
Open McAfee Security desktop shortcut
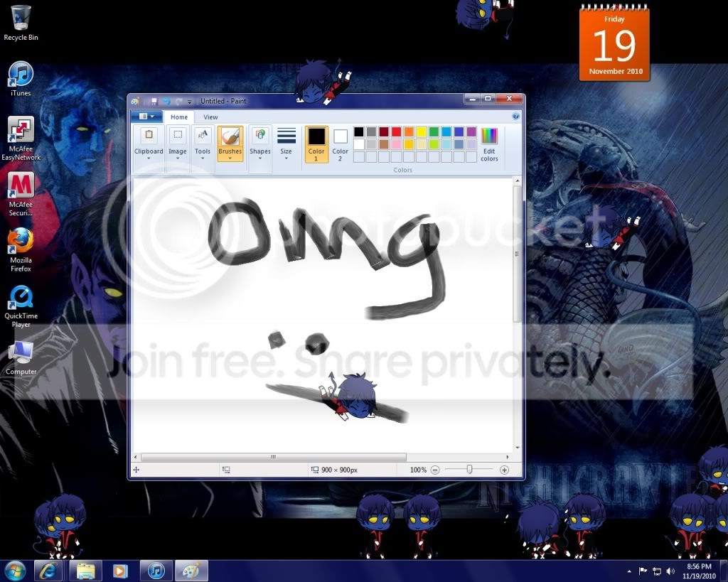point(21,194)
